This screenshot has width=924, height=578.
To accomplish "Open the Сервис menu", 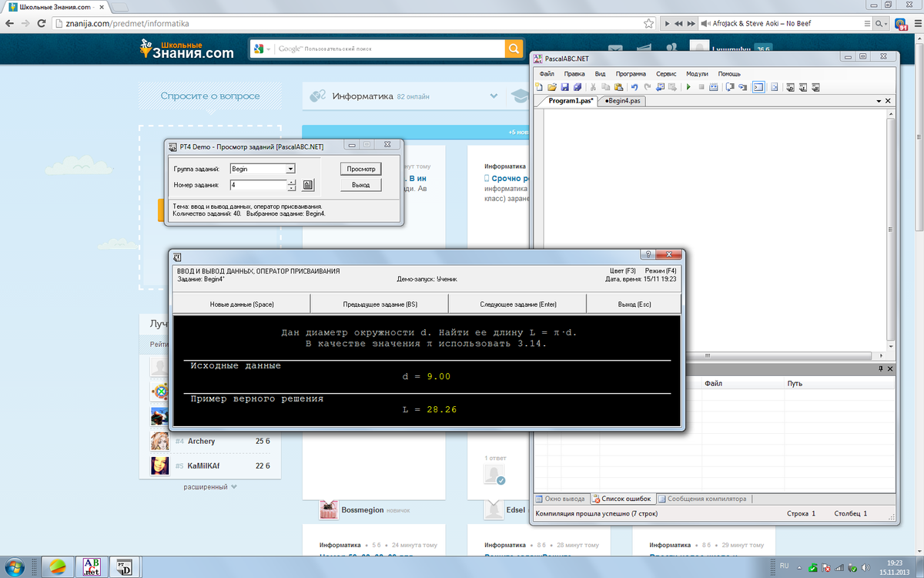I will point(666,74).
